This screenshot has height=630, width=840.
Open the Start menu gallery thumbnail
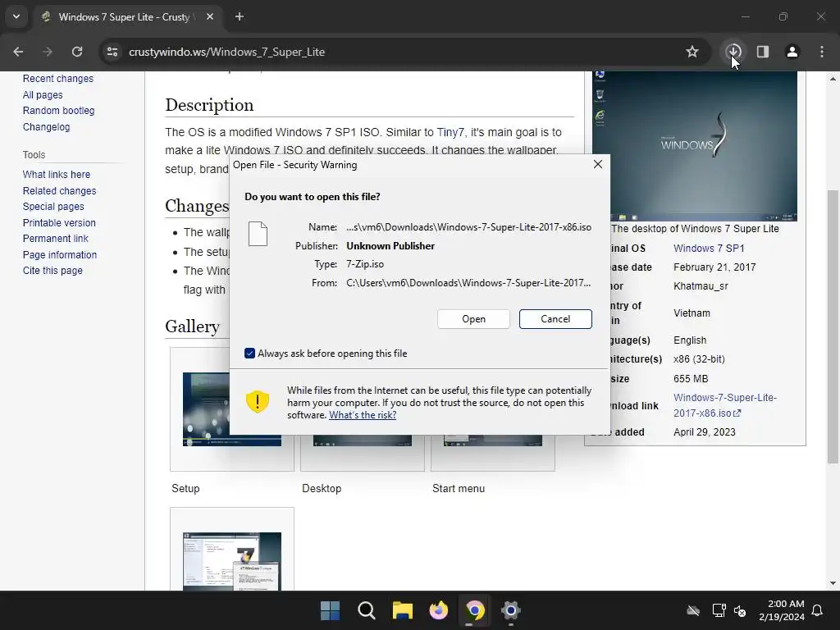click(493, 441)
